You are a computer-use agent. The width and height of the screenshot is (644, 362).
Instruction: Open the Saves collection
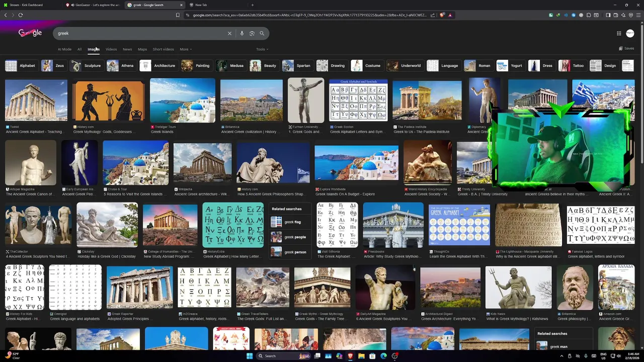point(626,48)
